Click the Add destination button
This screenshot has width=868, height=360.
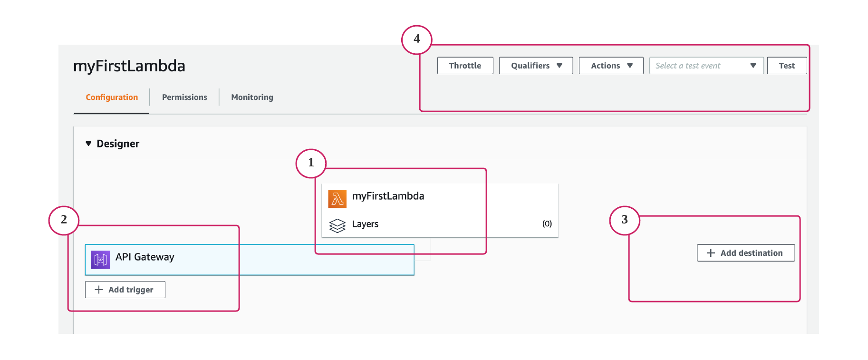coord(746,253)
